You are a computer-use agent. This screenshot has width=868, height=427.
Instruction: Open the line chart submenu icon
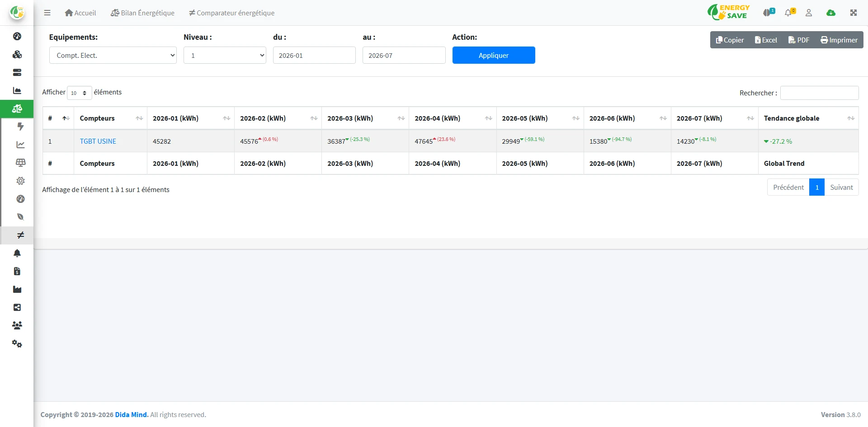[x=20, y=145]
